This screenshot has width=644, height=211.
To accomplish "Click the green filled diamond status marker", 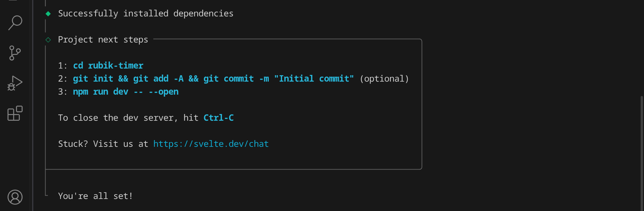I will coord(48,14).
